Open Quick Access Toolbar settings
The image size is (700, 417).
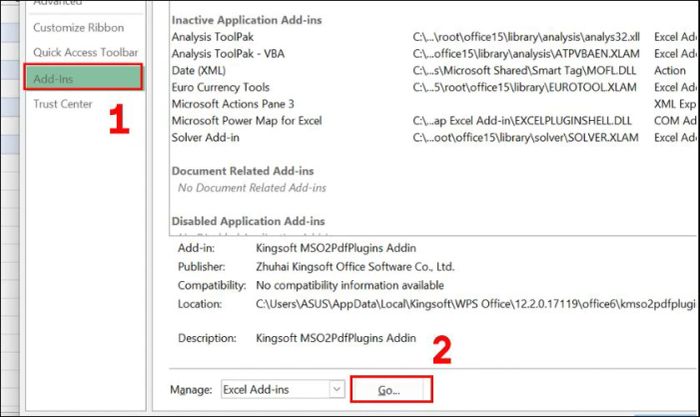click(x=86, y=52)
